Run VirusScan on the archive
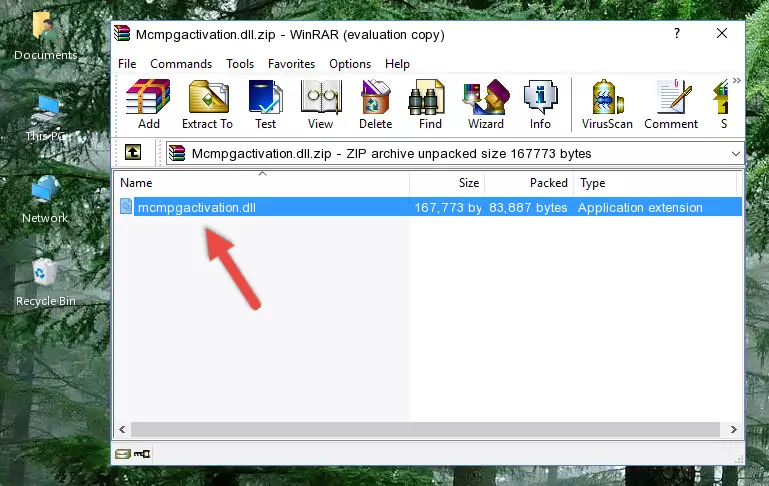The width and height of the screenshot is (769, 486). (x=607, y=104)
